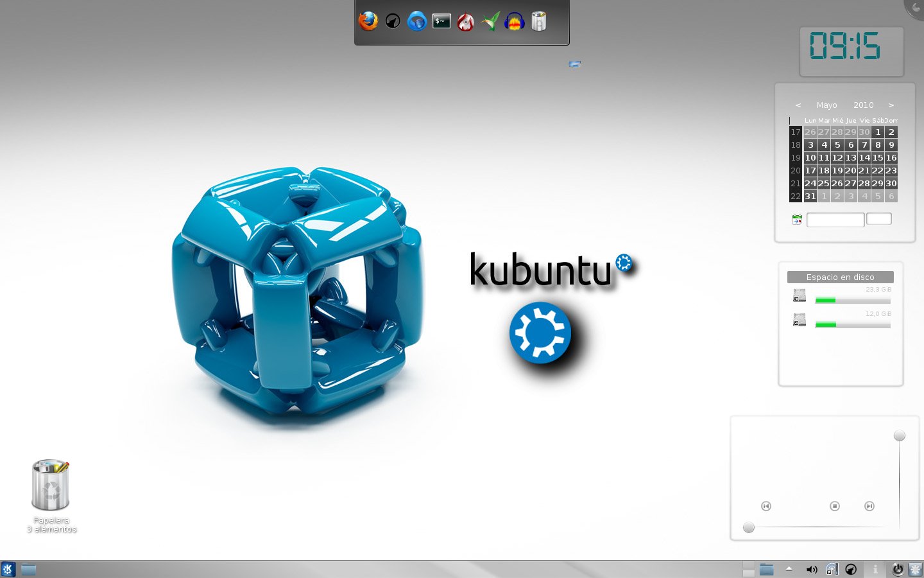Click the small week number field

879,219
